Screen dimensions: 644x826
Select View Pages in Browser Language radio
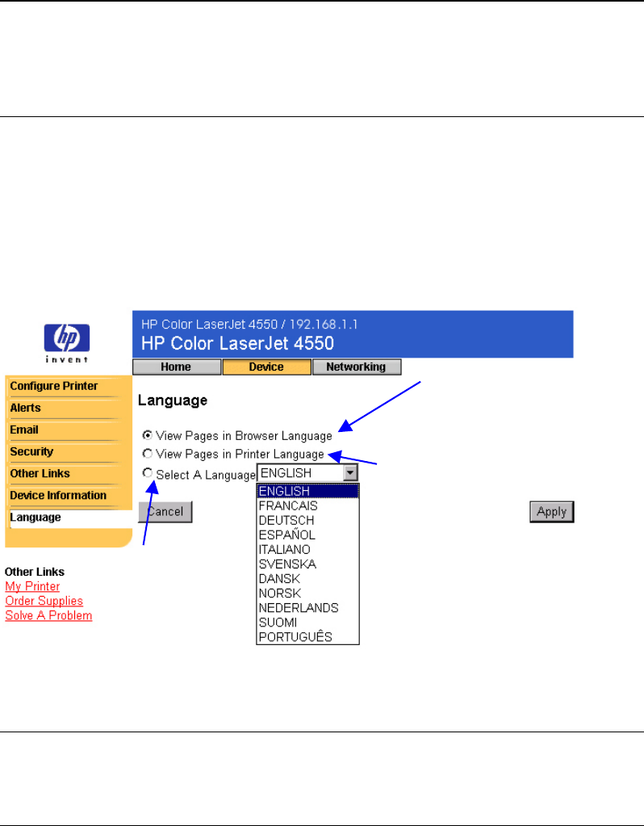tap(148, 435)
